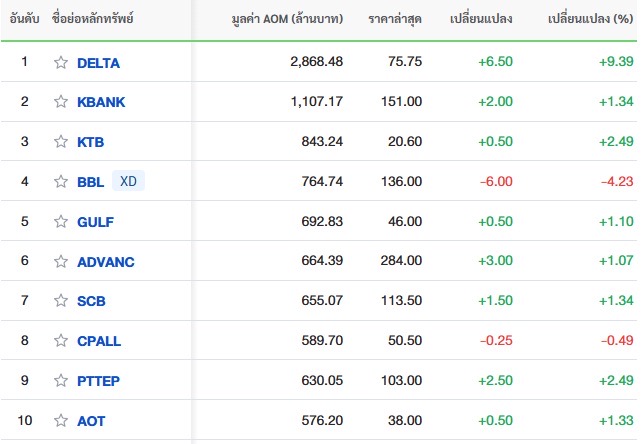Toggle the favorite star for KBANK

[x=61, y=101]
